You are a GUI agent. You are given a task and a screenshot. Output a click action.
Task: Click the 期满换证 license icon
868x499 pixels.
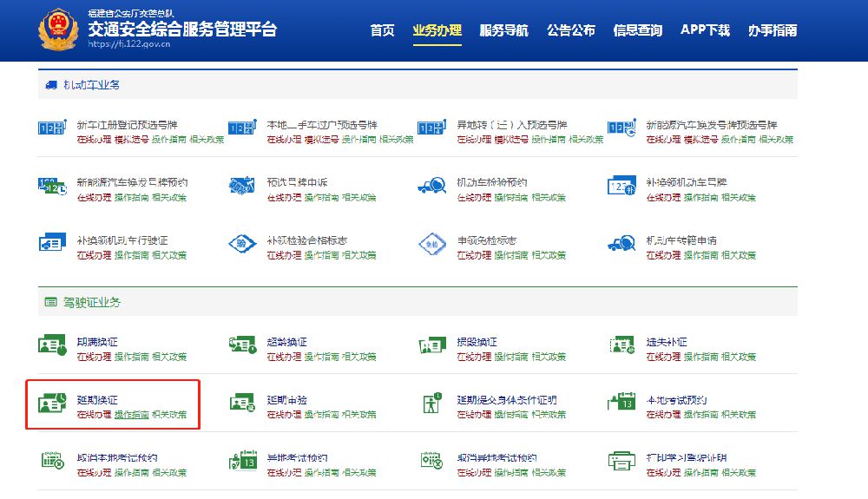pos(52,345)
